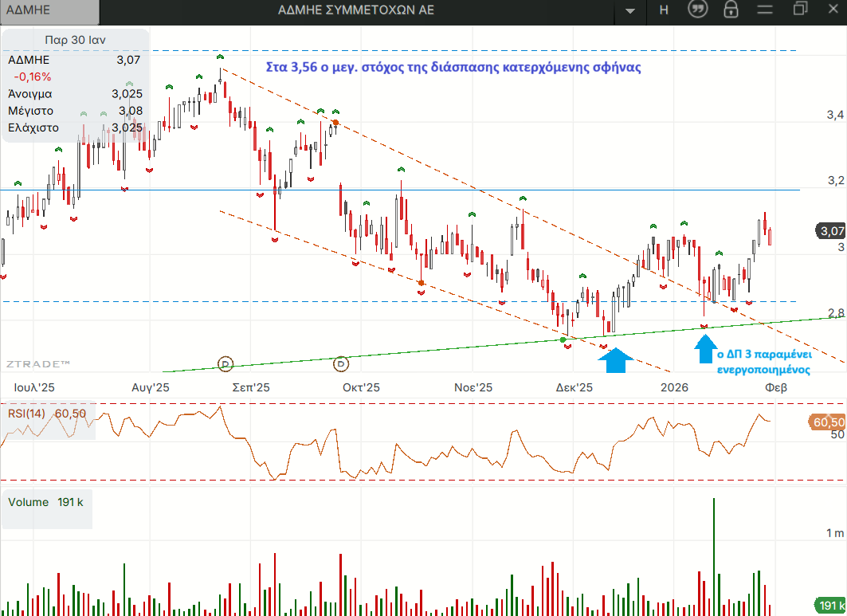Click the restore window icon

pos(800,9)
